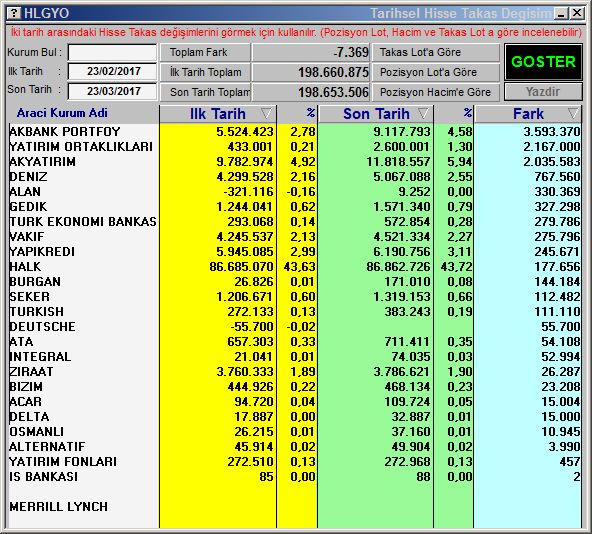This screenshot has height=534, width=592.
Task: Select the VAKIF row
Action: (x=295, y=236)
